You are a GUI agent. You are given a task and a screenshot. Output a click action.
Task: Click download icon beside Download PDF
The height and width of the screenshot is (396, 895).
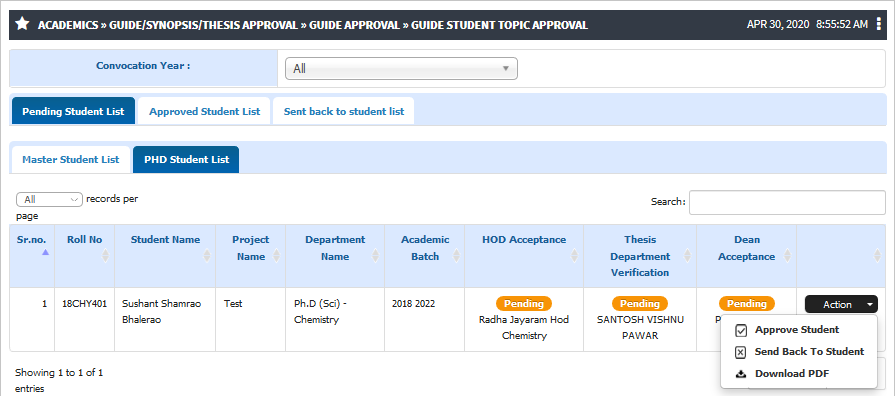[x=741, y=374]
